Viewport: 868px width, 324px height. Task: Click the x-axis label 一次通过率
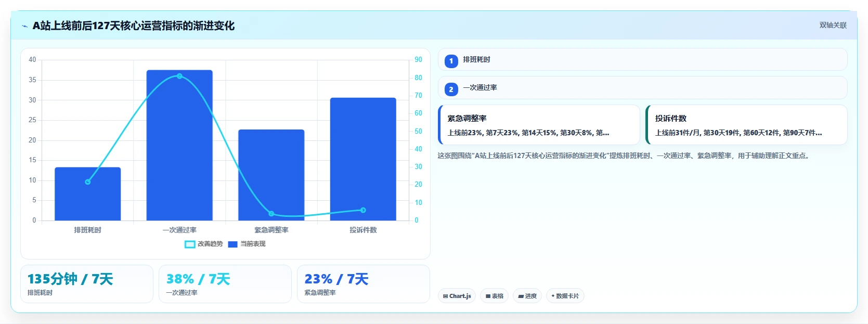179,230
